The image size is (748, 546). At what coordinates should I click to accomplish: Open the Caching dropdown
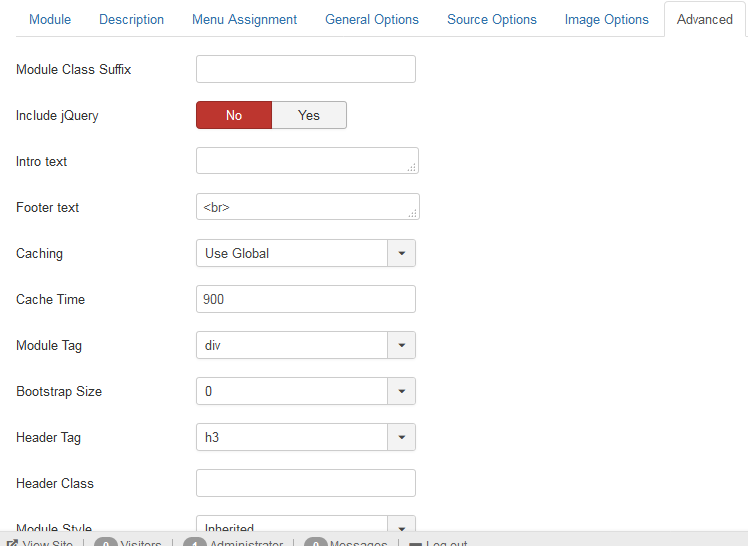pyautogui.click(x=306, y=253)
